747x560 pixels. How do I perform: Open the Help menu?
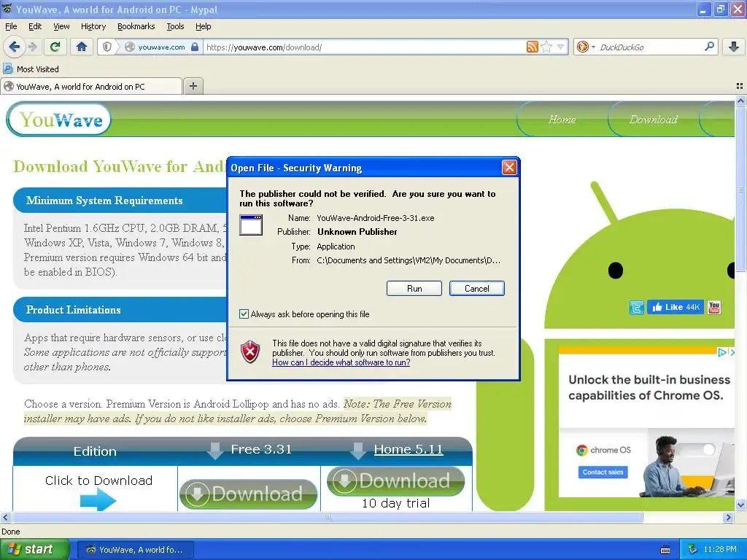(x=203, y=26)
